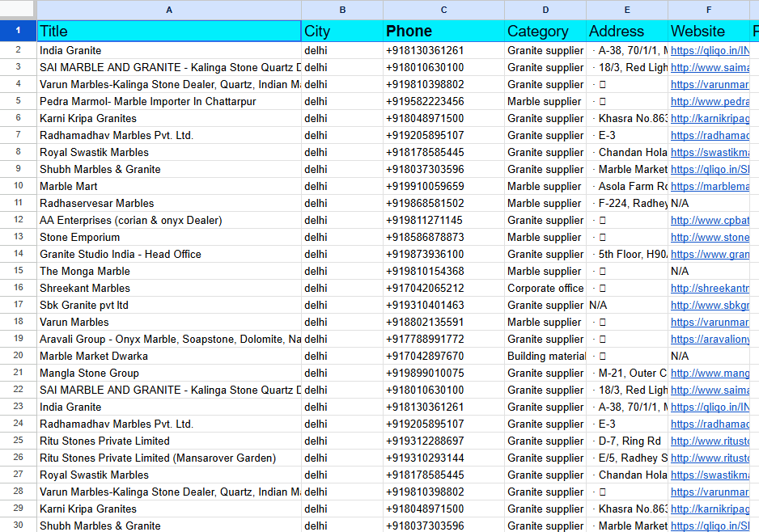Select Shreekant Marbles title cell
759x532 pixels.
coord(169,288)
